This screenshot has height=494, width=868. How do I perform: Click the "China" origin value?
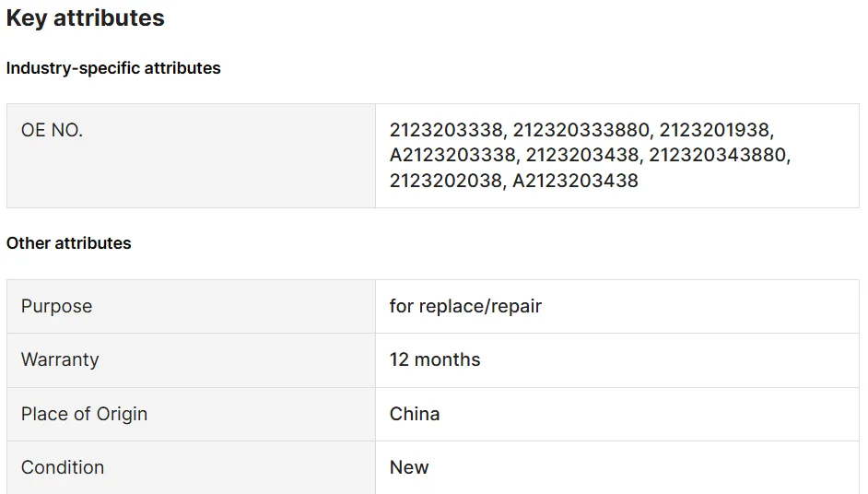click(x=415, y=414)
